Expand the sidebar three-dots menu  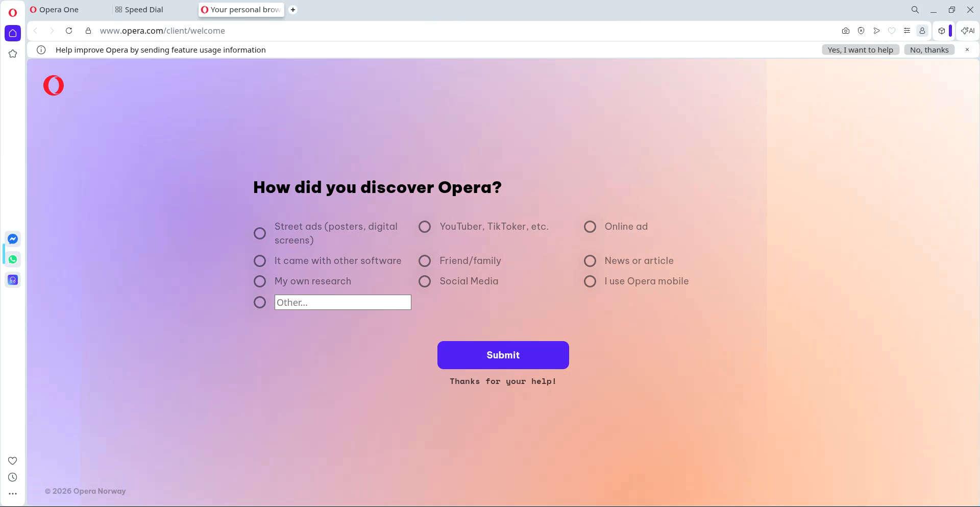pos(13,494)
